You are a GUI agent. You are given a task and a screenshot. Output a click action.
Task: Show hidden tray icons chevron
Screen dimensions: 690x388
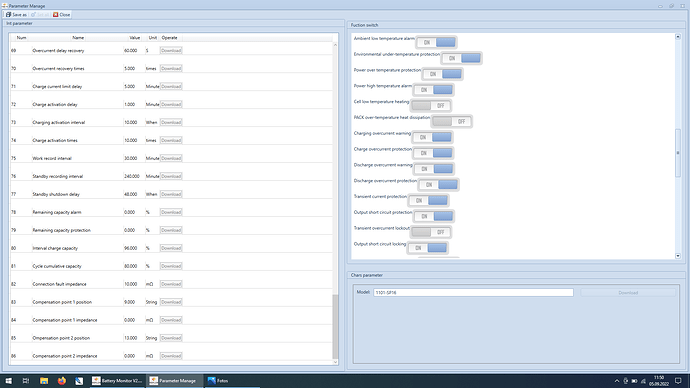click(x=617, y=381)
